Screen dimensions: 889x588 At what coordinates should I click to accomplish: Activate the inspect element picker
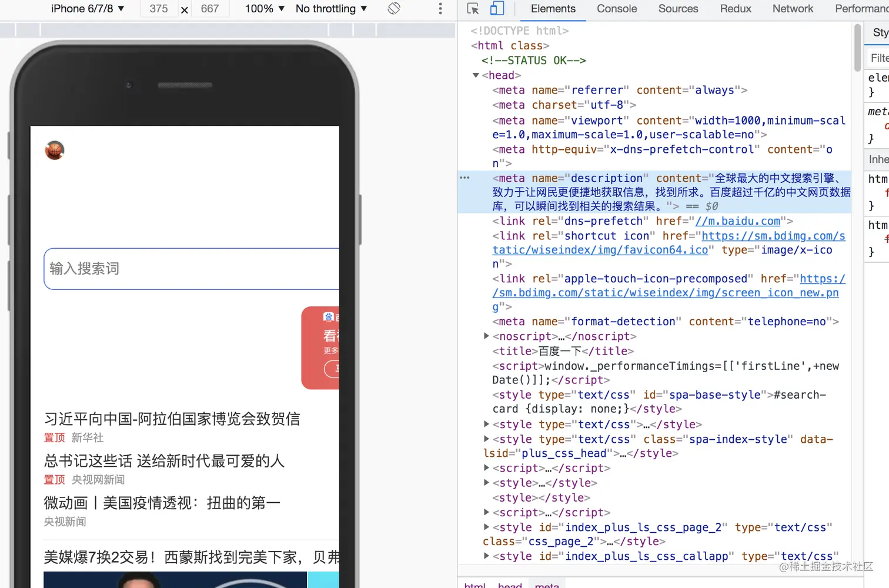click(x=473, y=8)
